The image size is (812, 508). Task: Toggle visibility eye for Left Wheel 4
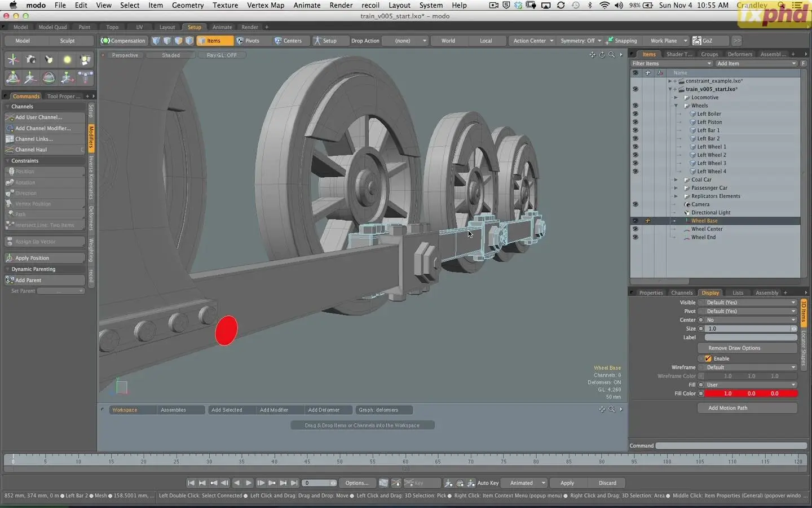click(x=635, y=171)
